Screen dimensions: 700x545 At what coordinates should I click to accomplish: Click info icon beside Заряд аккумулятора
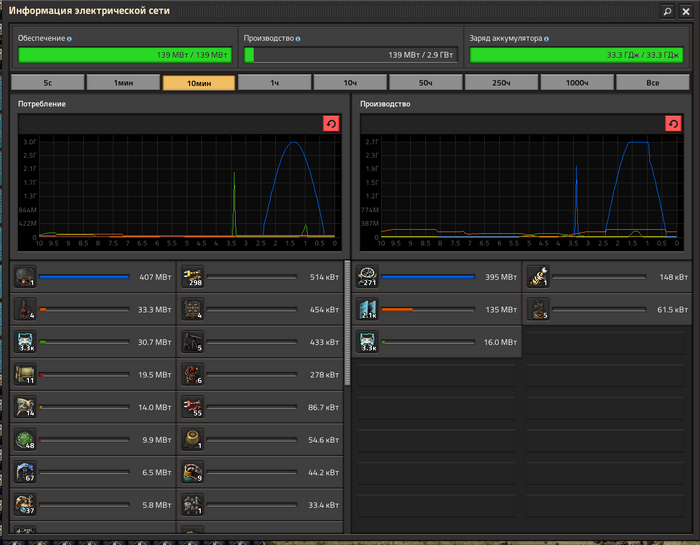coord(546,38)
